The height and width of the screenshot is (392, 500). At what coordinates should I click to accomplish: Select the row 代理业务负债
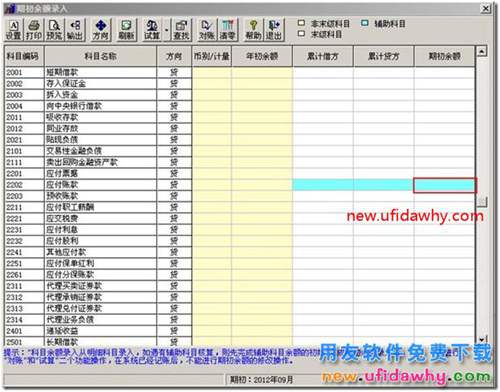point(240,320)
